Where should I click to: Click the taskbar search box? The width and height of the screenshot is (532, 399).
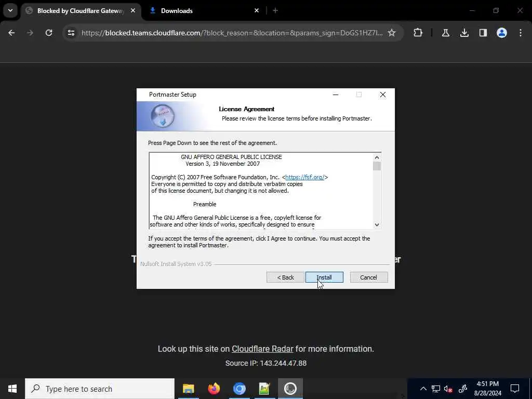coord(100,389)
